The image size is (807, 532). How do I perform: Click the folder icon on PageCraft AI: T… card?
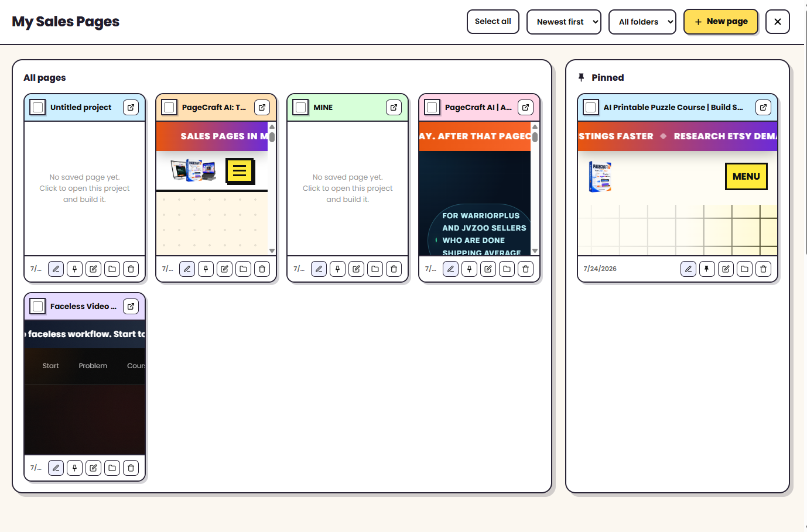(243, 269)
